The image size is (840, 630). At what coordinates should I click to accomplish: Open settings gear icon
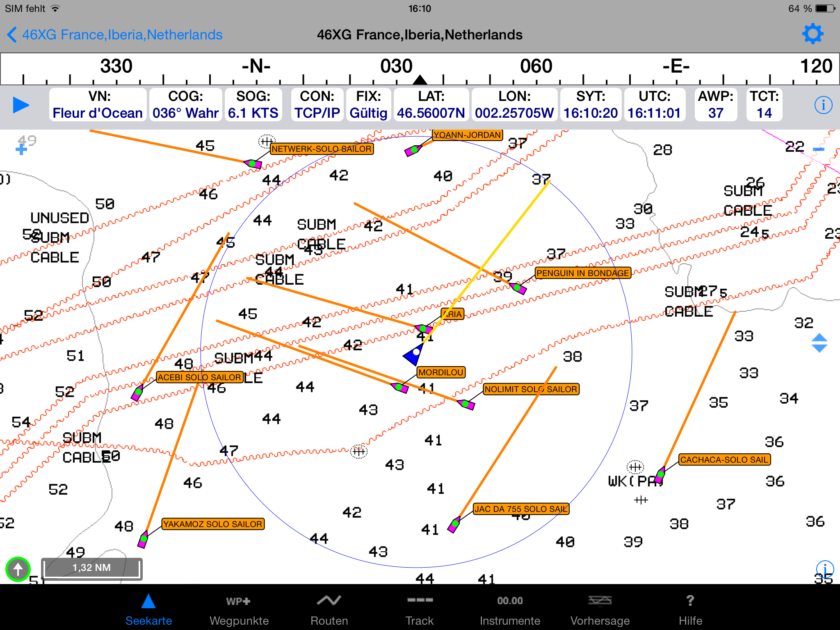[812, 34]
